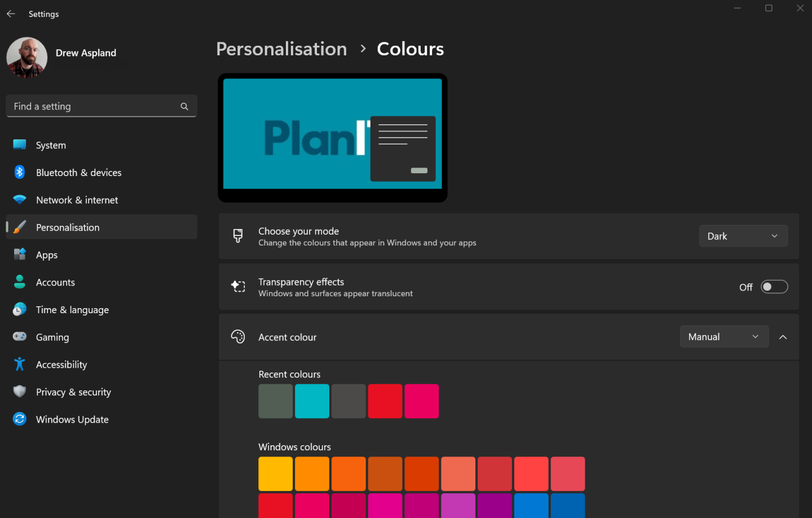Open Accessibility settings
This screenshot has width=812, height=518.
coord(19,365)
